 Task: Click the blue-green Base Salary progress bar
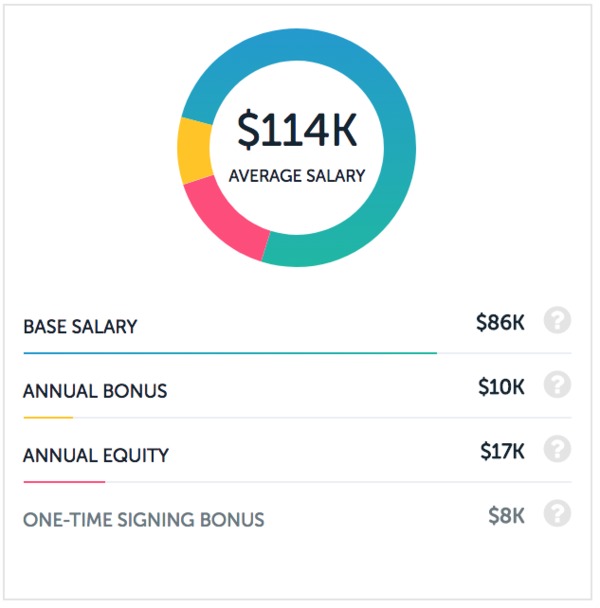(x=230, y=353)
